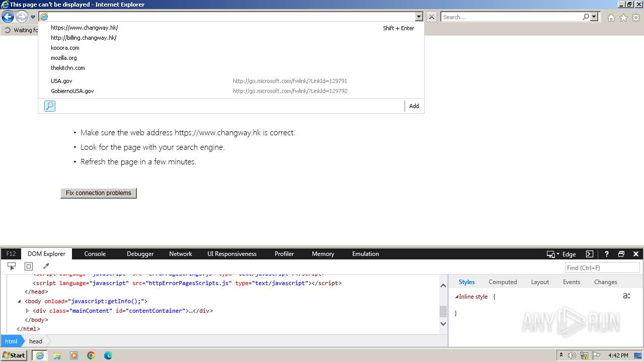Toggle the pseudo-class a: panel

coord(626,296)
